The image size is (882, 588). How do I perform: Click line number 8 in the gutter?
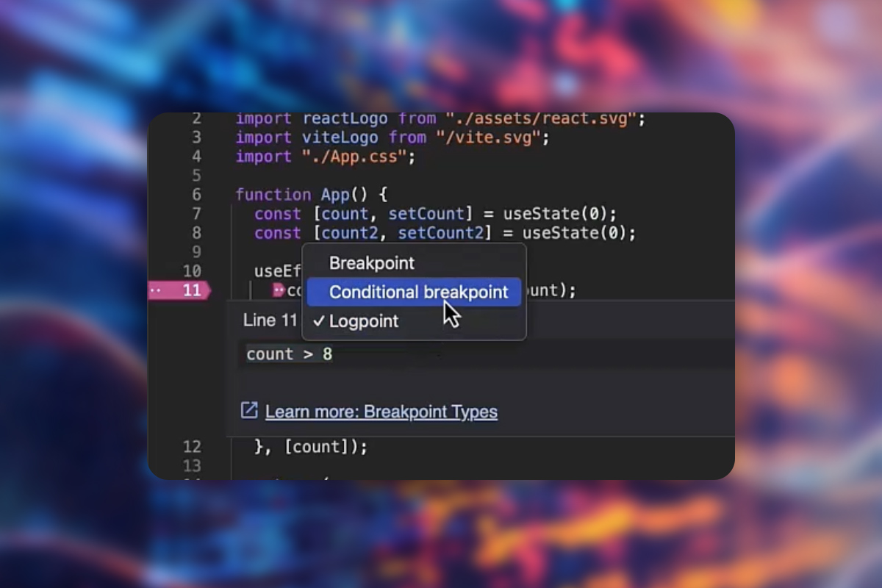196,233
